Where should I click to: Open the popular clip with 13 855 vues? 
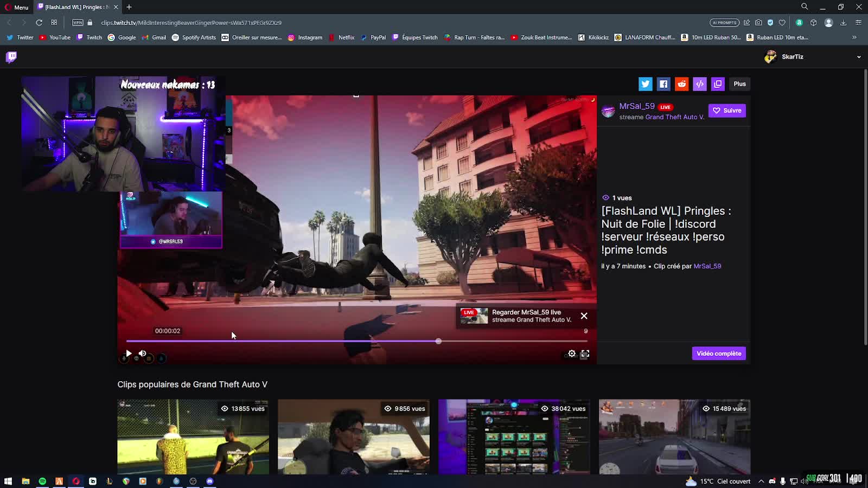click(193, 437)
